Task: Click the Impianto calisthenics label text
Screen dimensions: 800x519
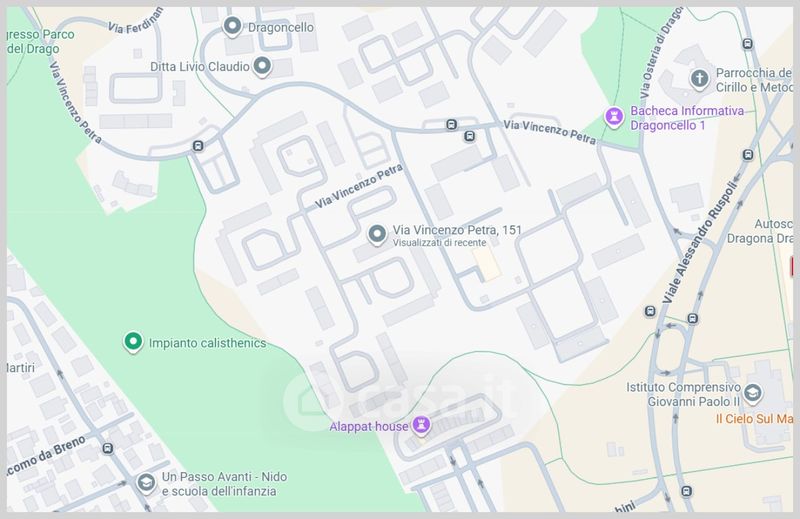Action: (x=208, y=343)
